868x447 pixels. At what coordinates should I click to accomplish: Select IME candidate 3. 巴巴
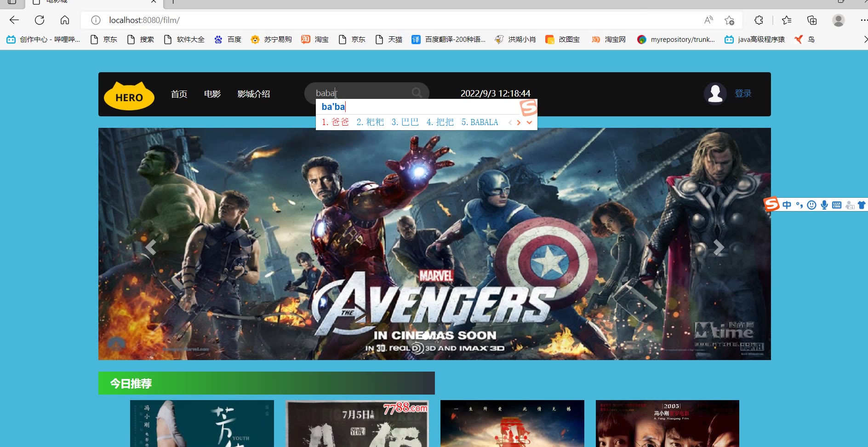405,122
